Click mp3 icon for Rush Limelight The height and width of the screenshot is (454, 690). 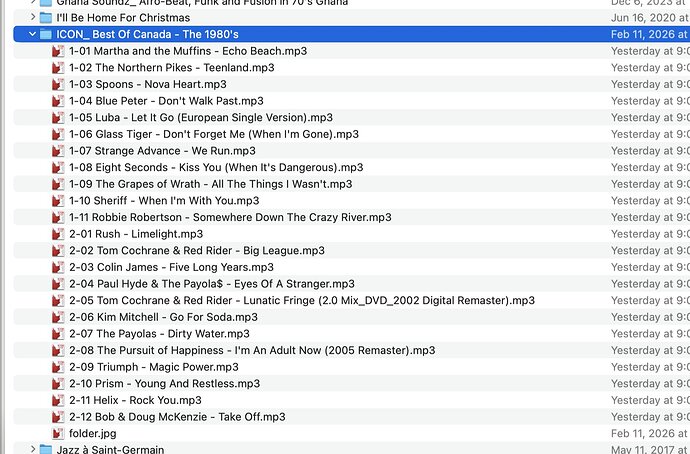[x=58, y=234]
